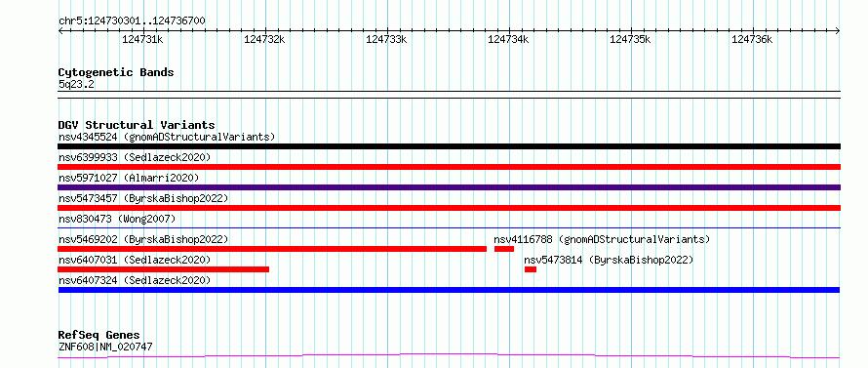The height and width of the screenshot is (368, 868).
Task: Open variant label nsv4116788 (gnomADStructuralVariants)
Action: click(x=602, y=239)
